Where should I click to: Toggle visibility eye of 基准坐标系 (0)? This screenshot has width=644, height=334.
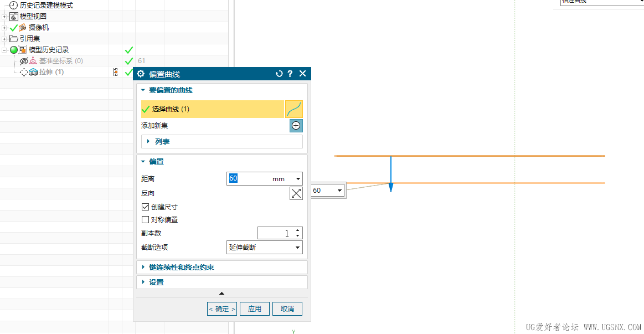click(x=24, y=61)
